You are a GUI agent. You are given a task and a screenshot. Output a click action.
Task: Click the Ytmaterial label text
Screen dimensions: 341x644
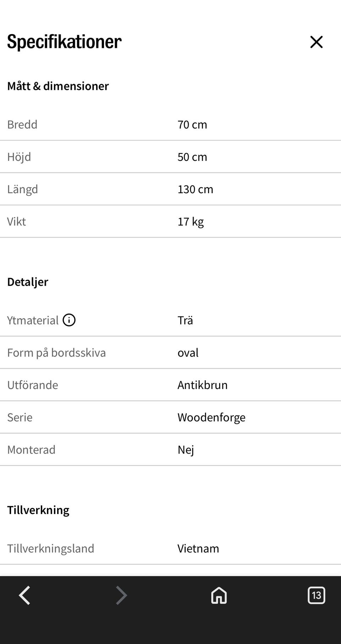[33, 320]
